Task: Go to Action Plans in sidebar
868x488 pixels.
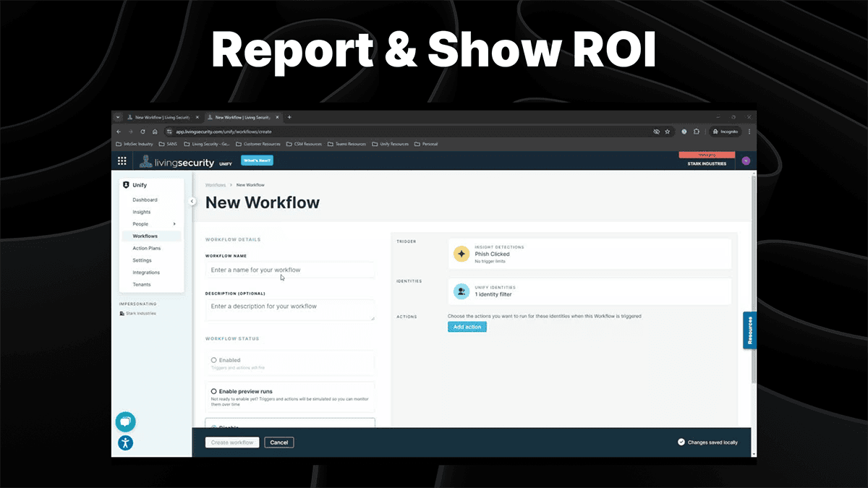Action: pos(146,248)
